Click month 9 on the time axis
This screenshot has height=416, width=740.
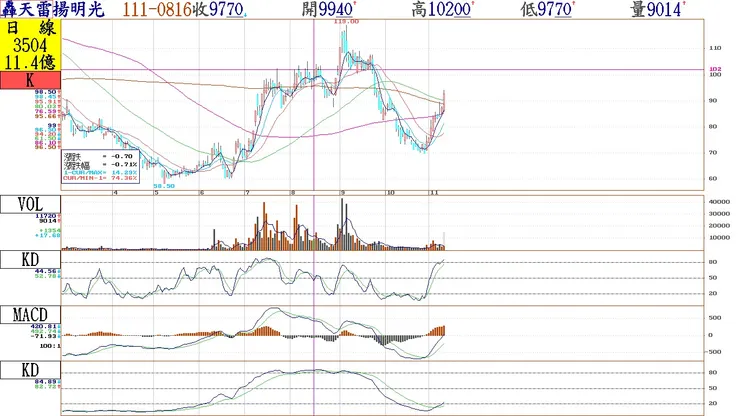click(x=343, y=193)
